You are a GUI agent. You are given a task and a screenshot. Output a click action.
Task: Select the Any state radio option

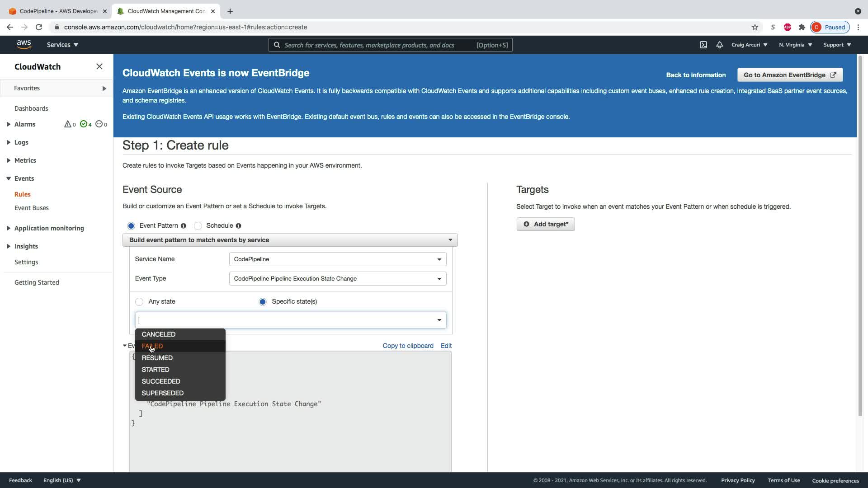[139, 302]
